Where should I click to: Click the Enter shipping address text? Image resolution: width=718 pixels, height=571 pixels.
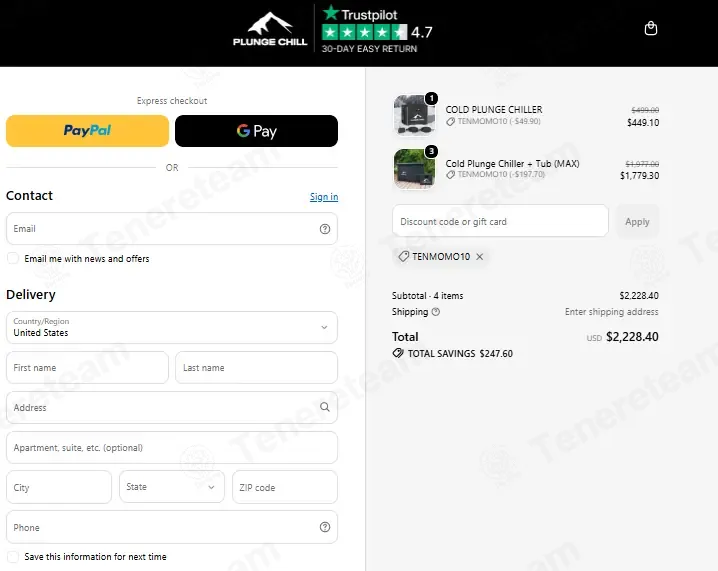tap(611, 312)
